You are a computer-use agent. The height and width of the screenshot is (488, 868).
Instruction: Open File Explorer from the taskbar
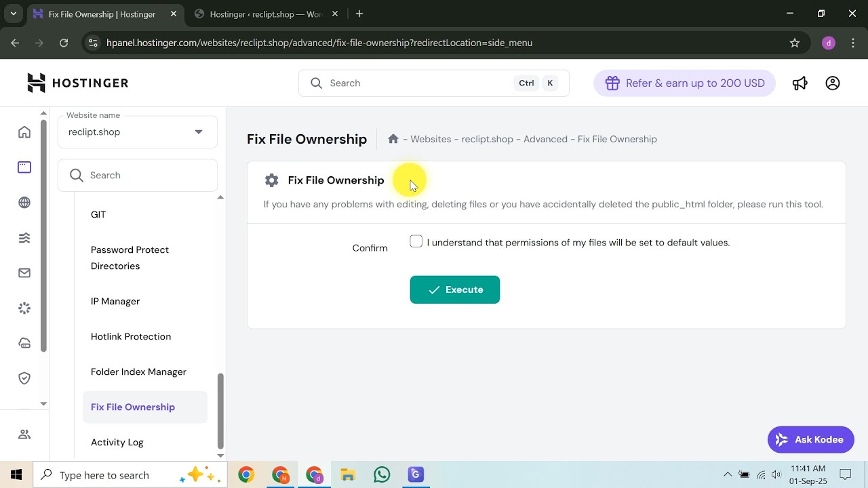[348, 475]
